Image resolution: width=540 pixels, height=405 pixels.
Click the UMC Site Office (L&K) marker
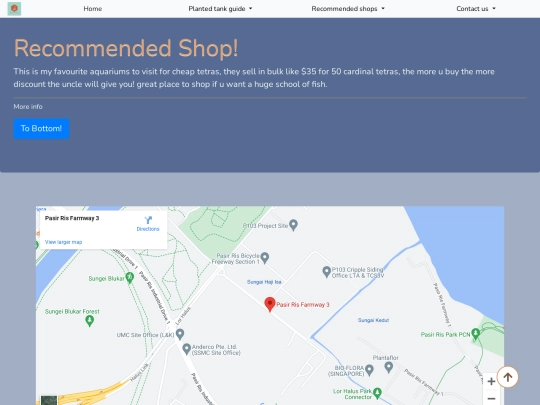click(x=180, y=334)
